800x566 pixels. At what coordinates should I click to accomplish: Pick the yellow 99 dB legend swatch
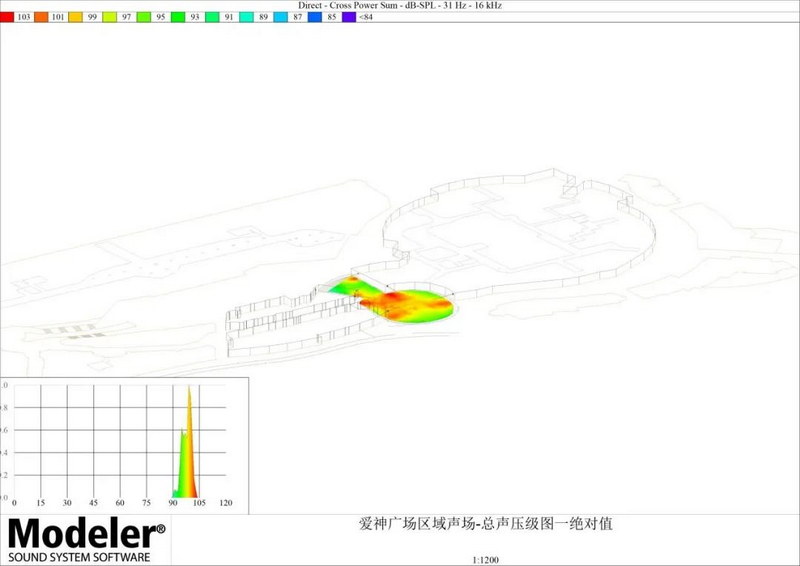(x=75, y=17)
